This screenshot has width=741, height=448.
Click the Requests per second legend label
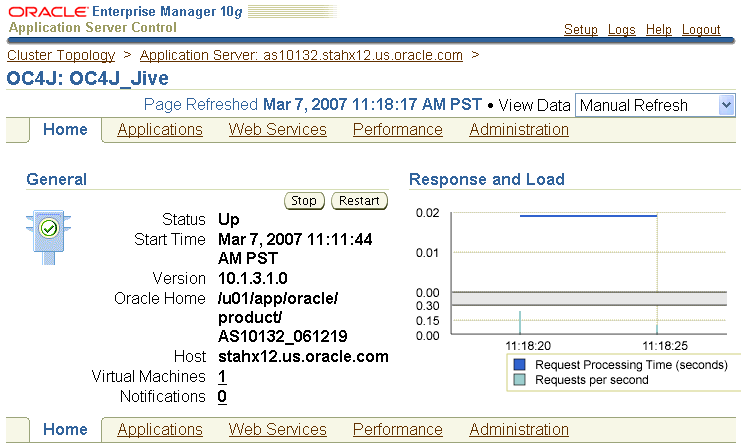pos(592,380)
